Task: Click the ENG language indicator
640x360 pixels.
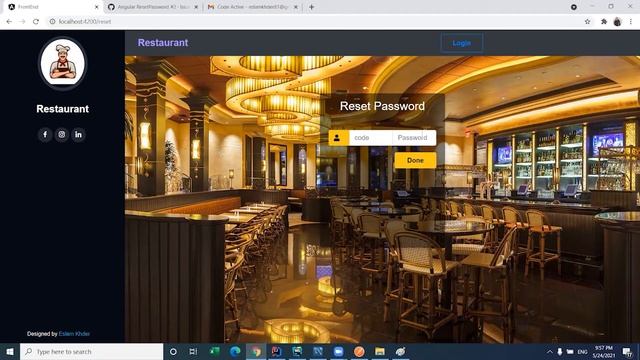Action: click(x=582, y=352)
